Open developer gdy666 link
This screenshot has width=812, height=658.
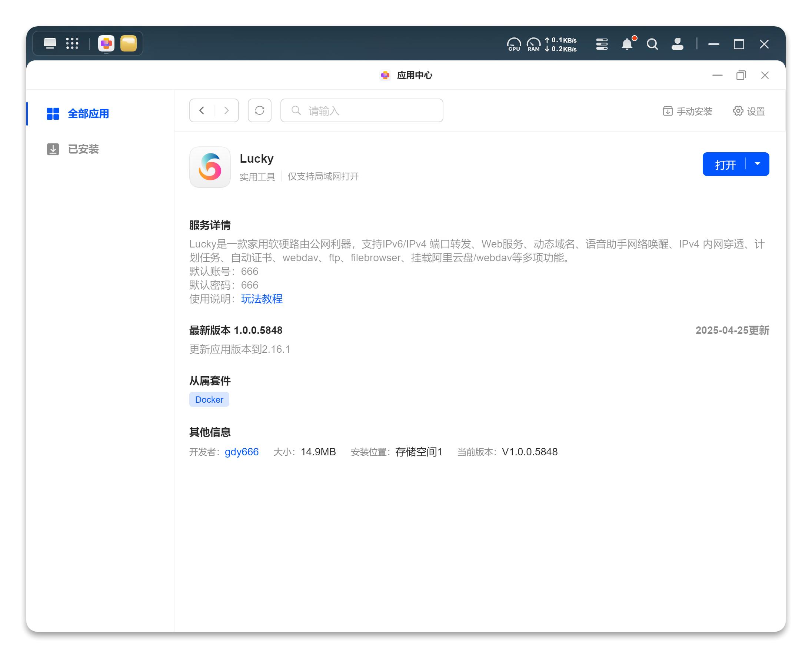[x=242, y=452]
